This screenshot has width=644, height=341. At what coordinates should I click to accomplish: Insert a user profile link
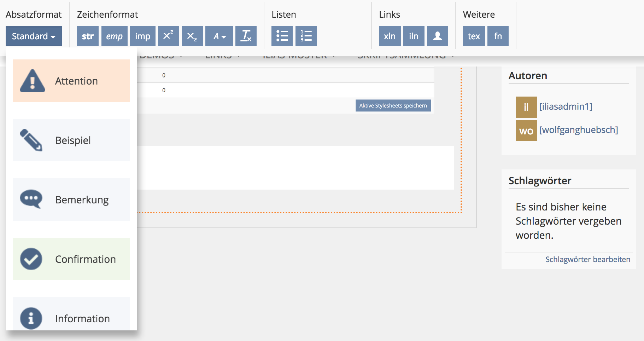point(437,36)
